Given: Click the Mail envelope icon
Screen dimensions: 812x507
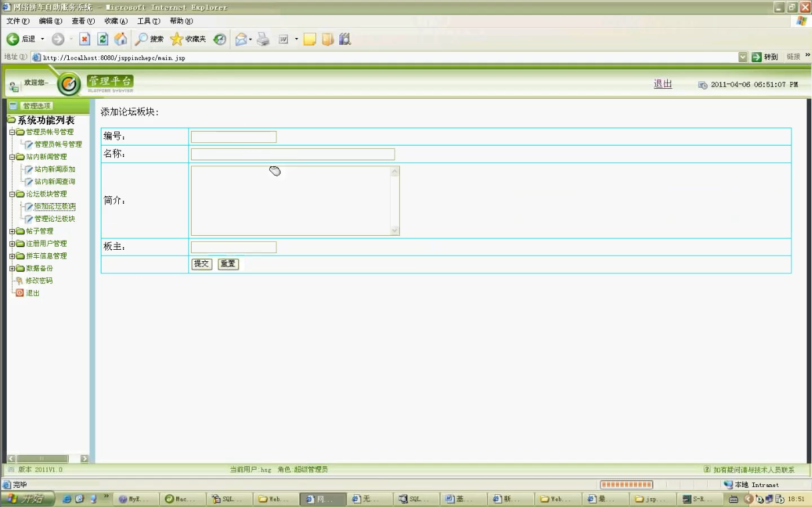Looking at the screenshot, I should tap(241, 39).
